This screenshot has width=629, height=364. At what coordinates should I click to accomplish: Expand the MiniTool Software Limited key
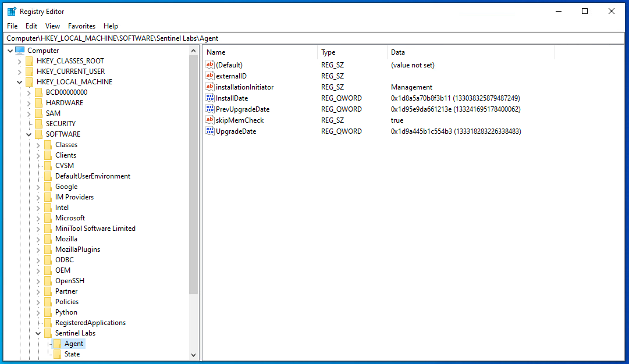point(38,229)
